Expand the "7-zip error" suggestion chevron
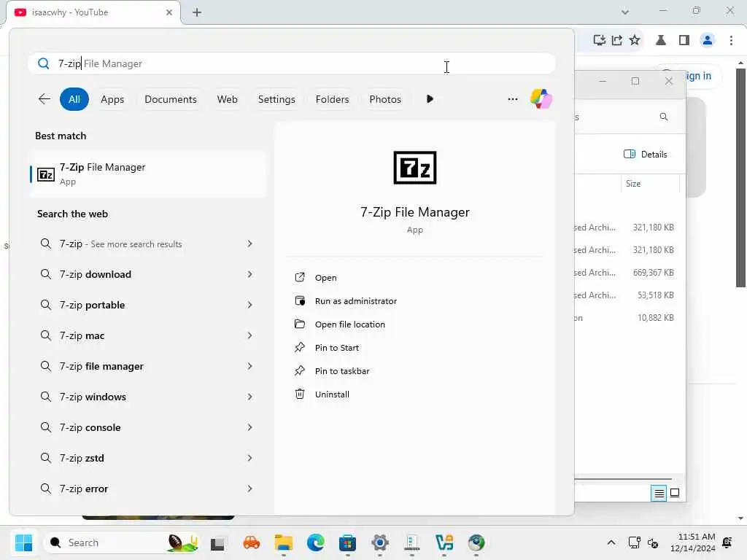This screenshot has width=747, height=560. pos(249,489)
